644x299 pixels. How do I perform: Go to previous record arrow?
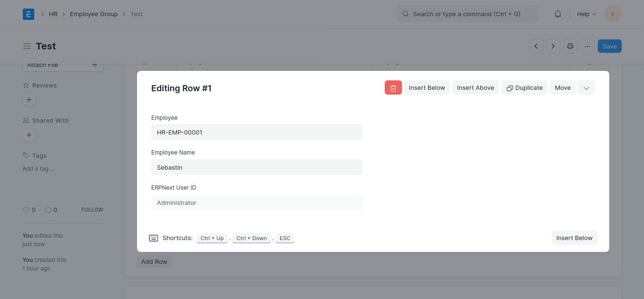(x=536, y=46)
